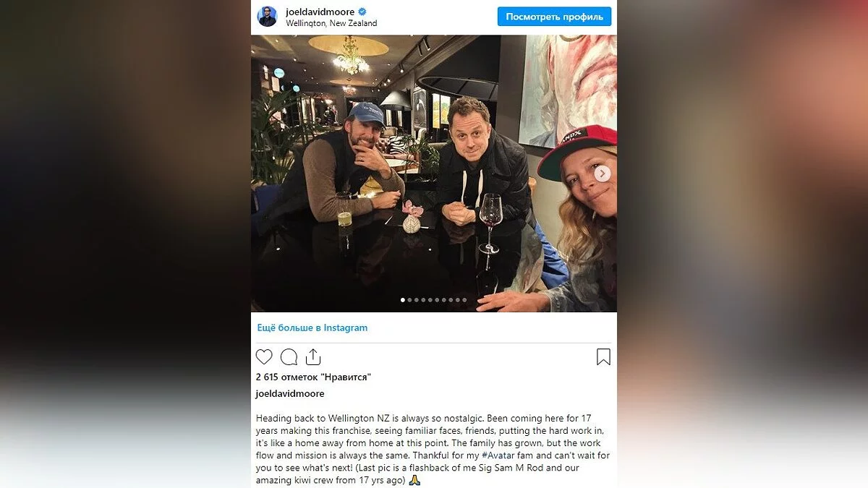Open the Wellington, New Zealand location link
The image size is (868, 488).
[x=331, y=23]
